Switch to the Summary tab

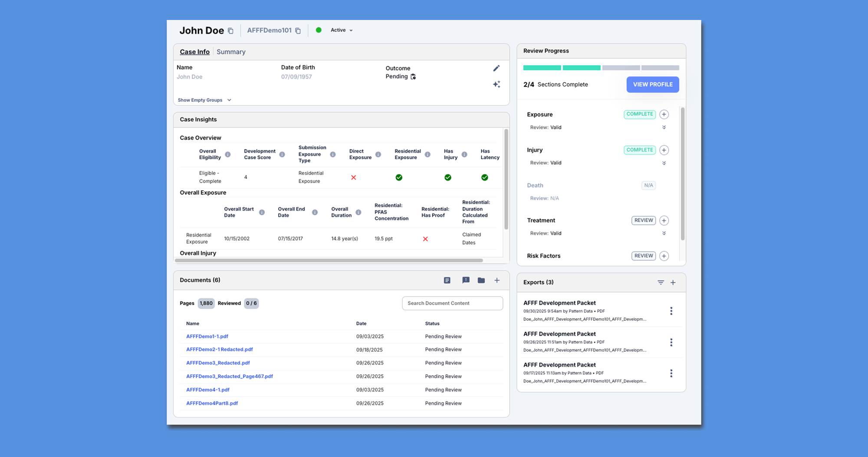(231, 52)
